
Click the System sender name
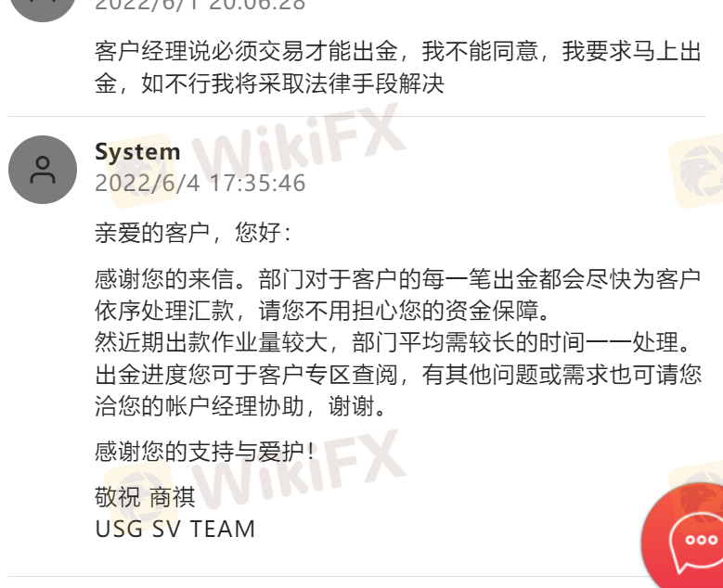coord(137,151)
